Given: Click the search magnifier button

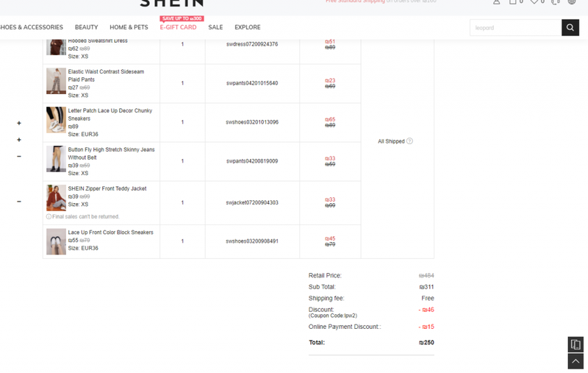Looking at the screenshot, I should click(570, 27).
